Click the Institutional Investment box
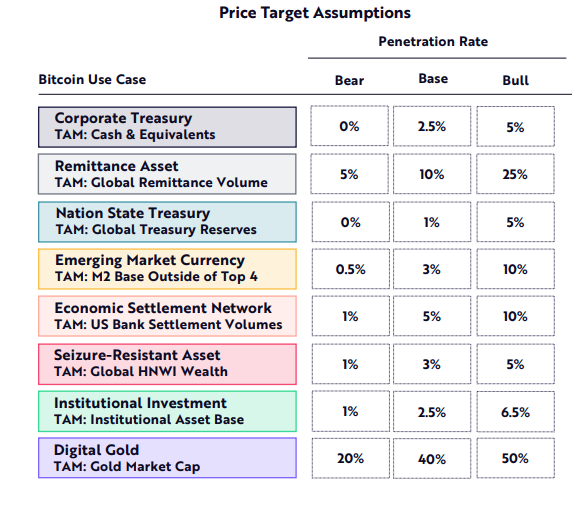The image size is (581, 508). (167, 411)
